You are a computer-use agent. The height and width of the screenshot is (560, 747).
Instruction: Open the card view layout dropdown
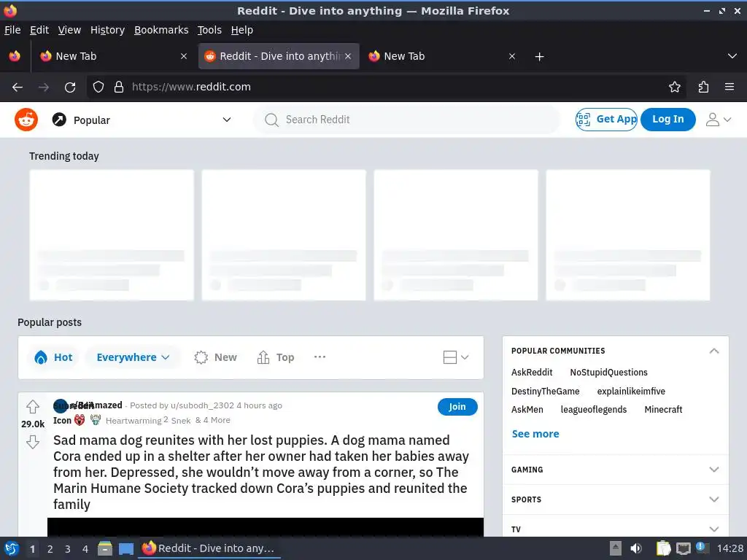[x=456, y=357]
